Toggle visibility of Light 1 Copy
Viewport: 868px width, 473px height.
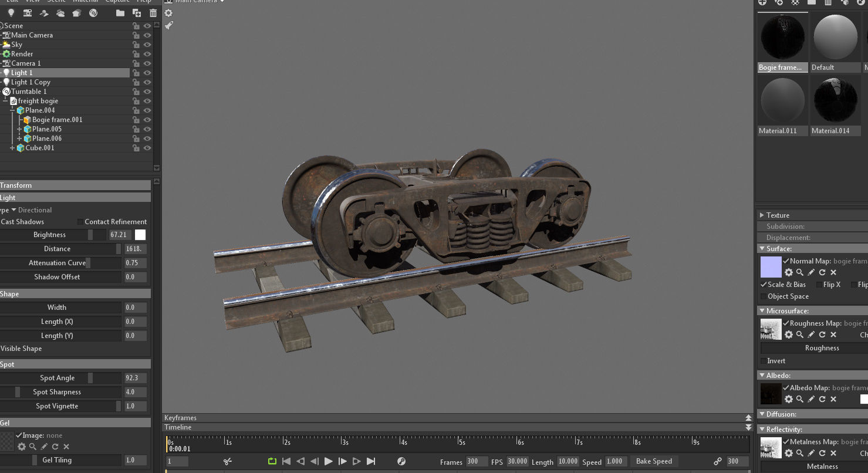[x=147, y=82]
